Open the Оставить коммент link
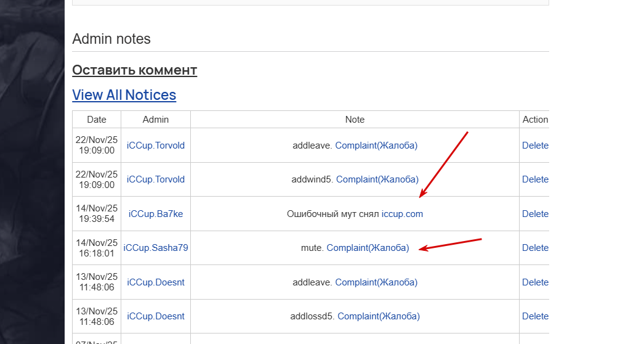This screenshot has height=344, width=644. pyautogui.click(x=134, y=70)
